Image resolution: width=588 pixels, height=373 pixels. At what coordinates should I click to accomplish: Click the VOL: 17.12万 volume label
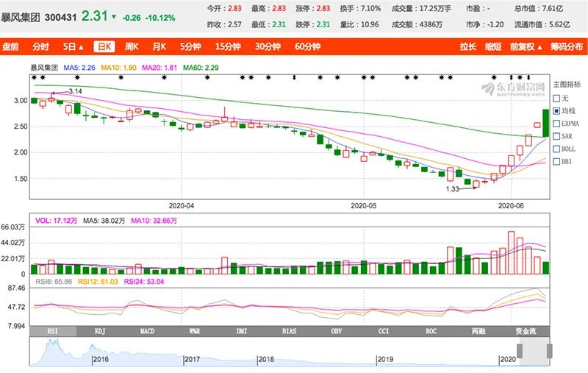coord(57,221)
